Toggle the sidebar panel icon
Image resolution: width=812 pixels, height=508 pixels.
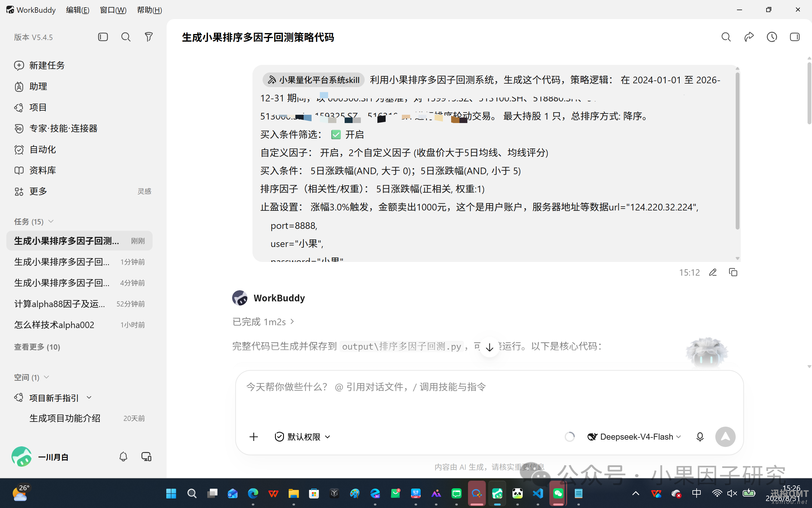(103, 37)
